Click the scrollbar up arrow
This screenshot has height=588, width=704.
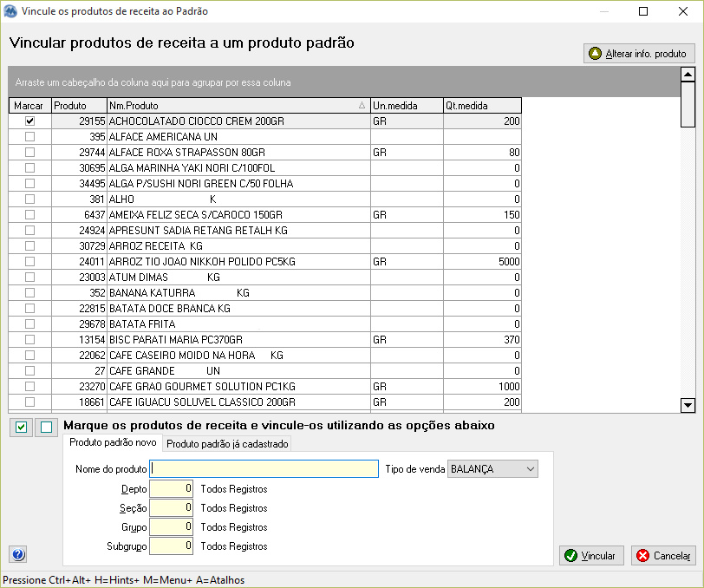(688, 74)
